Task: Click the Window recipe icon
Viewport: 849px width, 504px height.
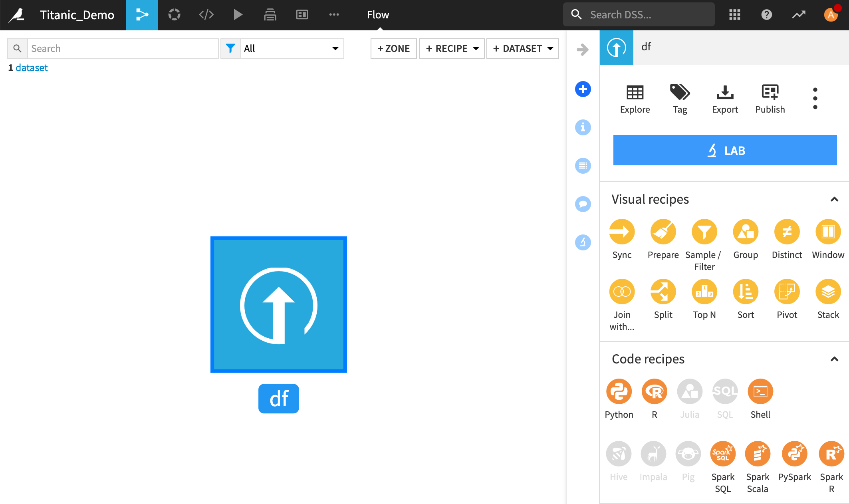Action: click(x=828, y=232)
